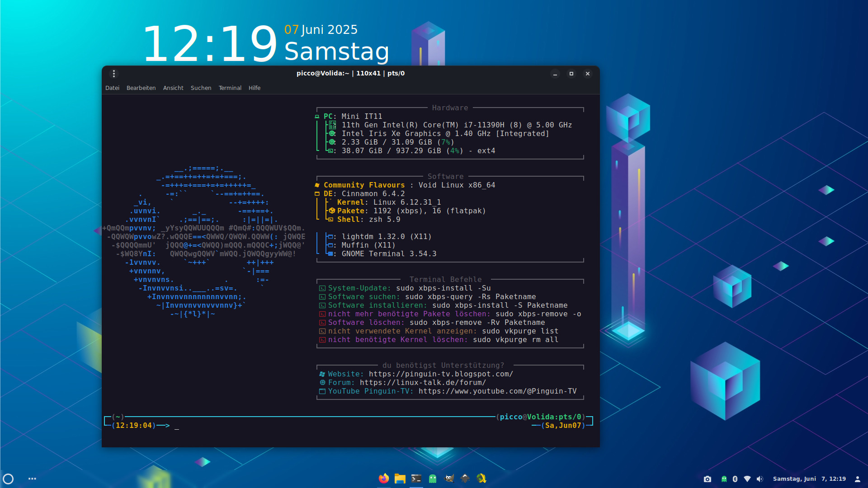Open Firefox from the panel
The height and width of the screenshot is (488, 868).
(383, 479)
